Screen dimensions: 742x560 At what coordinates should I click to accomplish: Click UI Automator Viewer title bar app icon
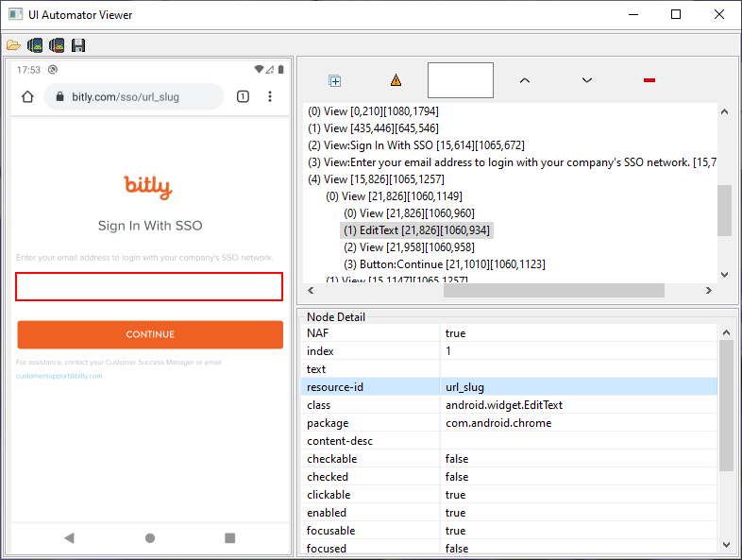16,14
